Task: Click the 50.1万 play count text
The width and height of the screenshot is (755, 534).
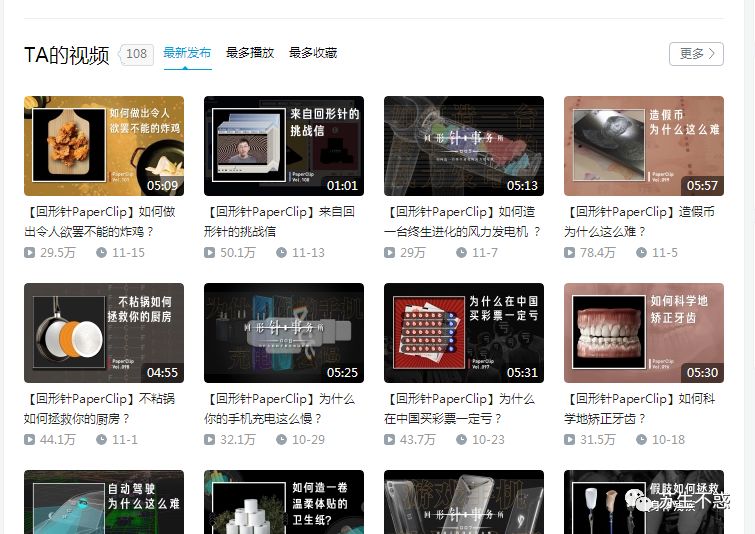Action: 238,252
